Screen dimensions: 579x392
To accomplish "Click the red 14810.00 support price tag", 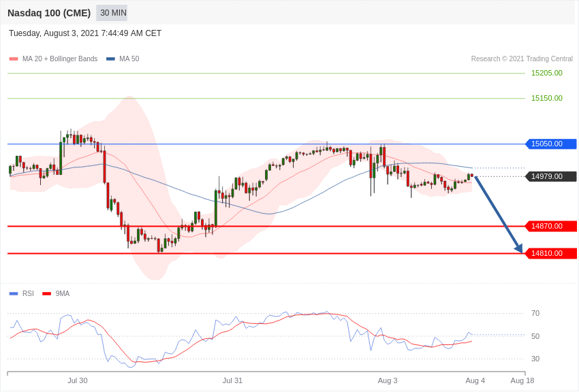I will tap(551, 253).
